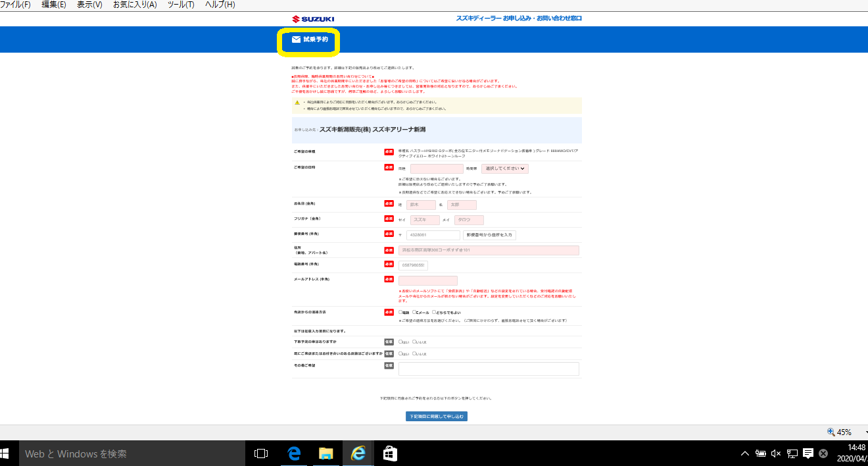868x466 pixels.
Task: Click the zoom magnifier icon at 45%
Action: point(831,432)
